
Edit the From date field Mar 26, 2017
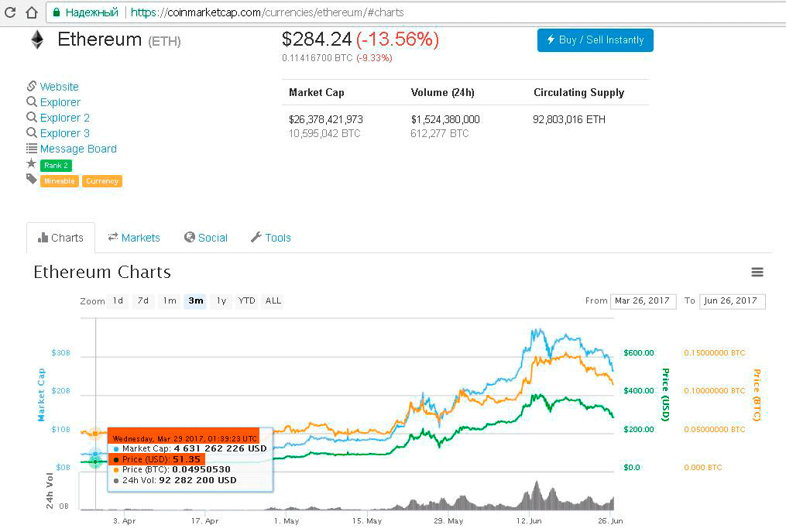644,301
